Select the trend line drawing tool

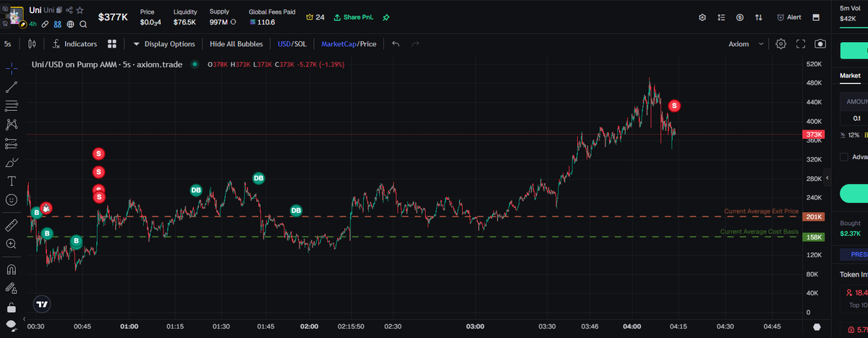12,88
